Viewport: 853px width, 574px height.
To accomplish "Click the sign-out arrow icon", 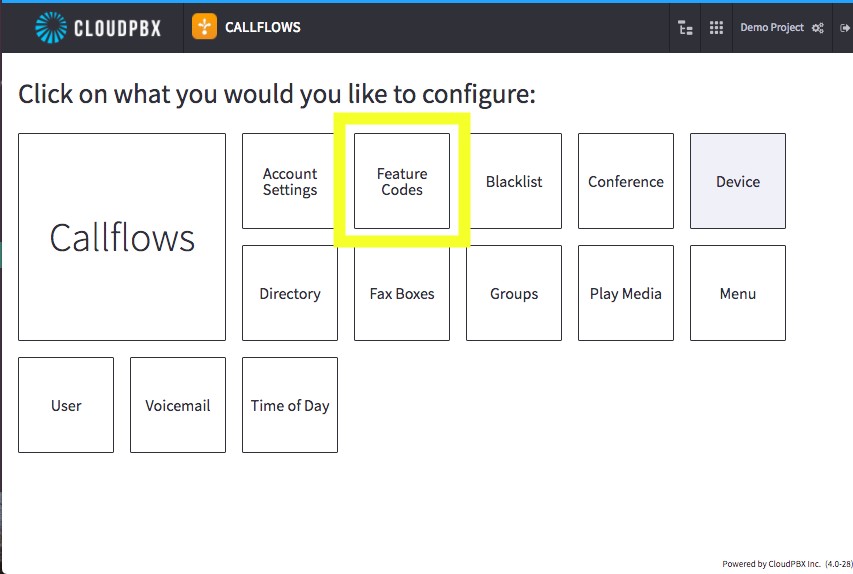I will [844, 28].
